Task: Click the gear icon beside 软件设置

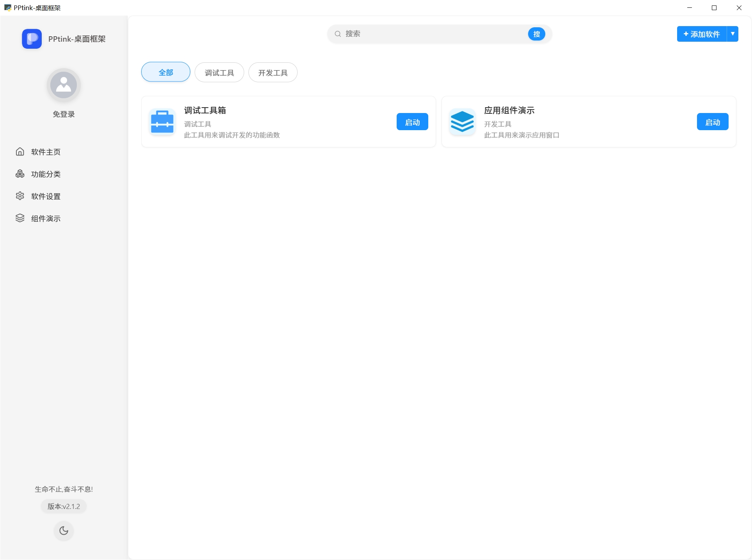Action: click(x=20, y=196)
